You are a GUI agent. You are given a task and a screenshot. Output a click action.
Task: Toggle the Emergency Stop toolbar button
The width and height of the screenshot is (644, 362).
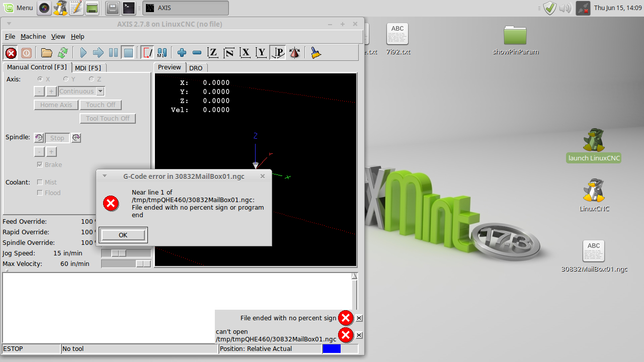(11, 53)
